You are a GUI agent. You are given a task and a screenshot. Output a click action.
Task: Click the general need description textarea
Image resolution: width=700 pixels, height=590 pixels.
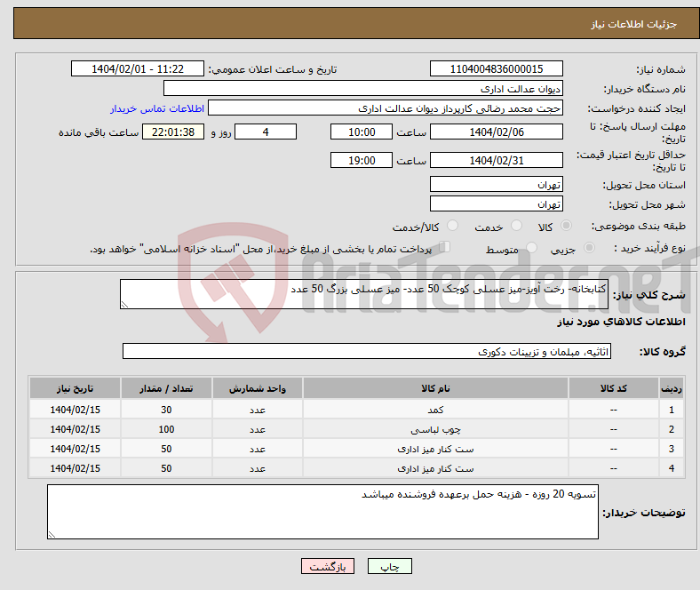364,294
